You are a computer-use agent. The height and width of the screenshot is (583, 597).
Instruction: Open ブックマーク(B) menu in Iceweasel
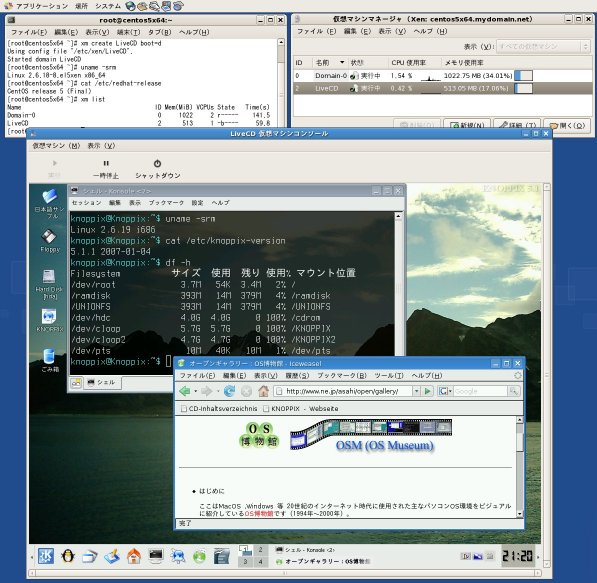(342, 375)
